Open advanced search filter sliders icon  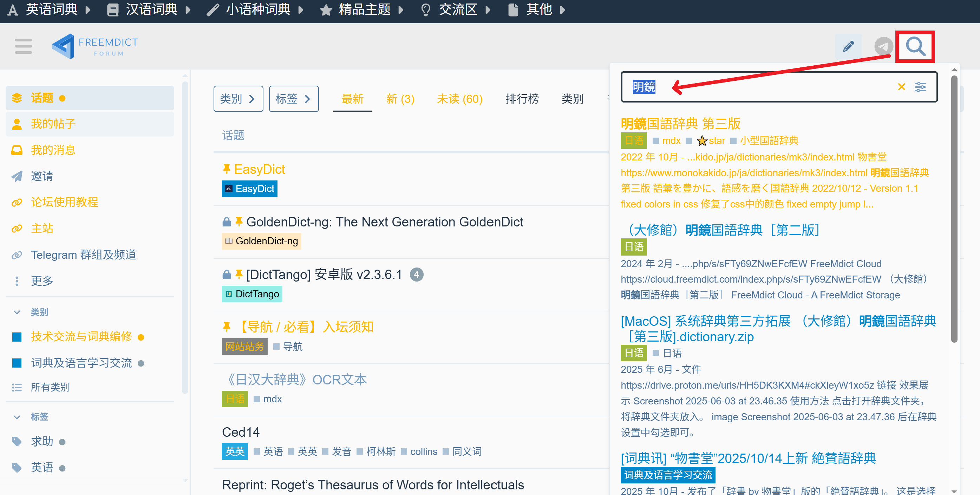920,87
